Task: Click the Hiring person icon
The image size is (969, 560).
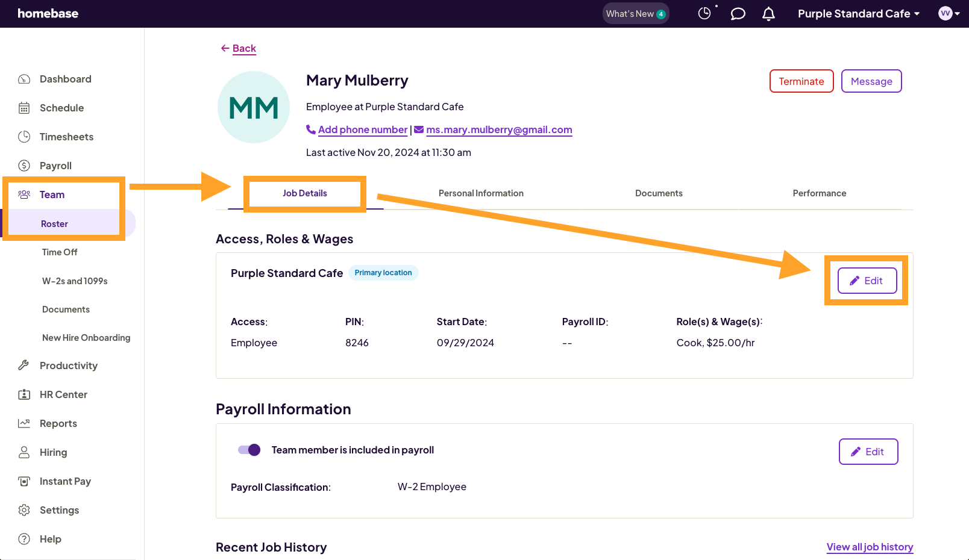Action: tap(24, 452)
